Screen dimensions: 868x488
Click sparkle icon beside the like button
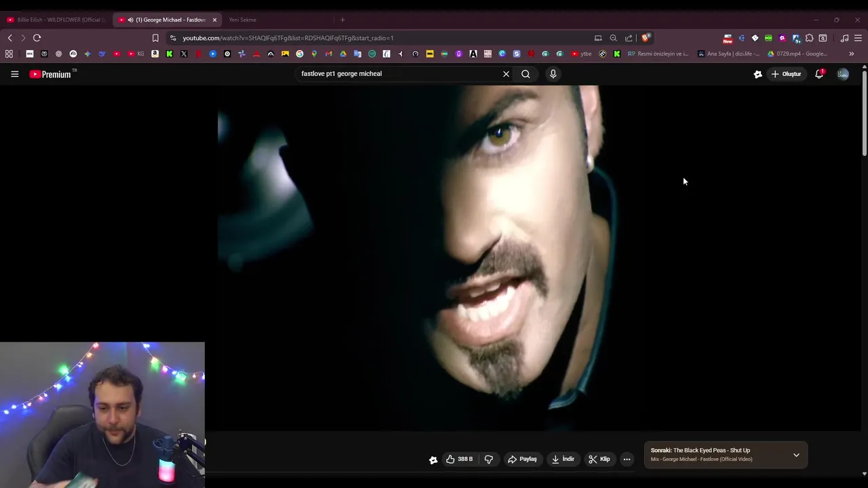click(x=433, y=460)
